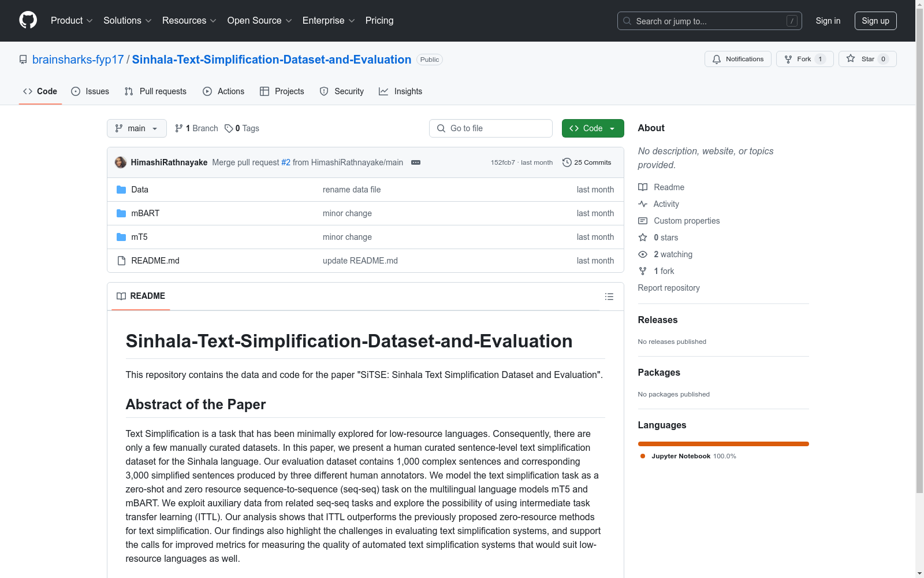View the 25 Commits history
This screenshot has height=578, width=924.
coord(587,162)
